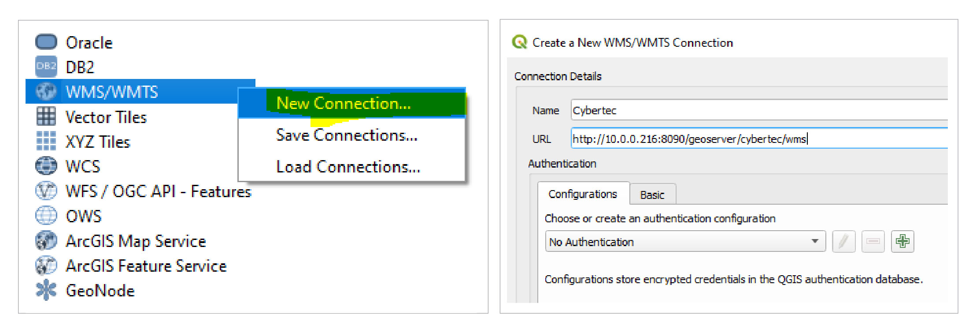
Task: Select the XYZ Tiles icon
Action: coord(46,142)
